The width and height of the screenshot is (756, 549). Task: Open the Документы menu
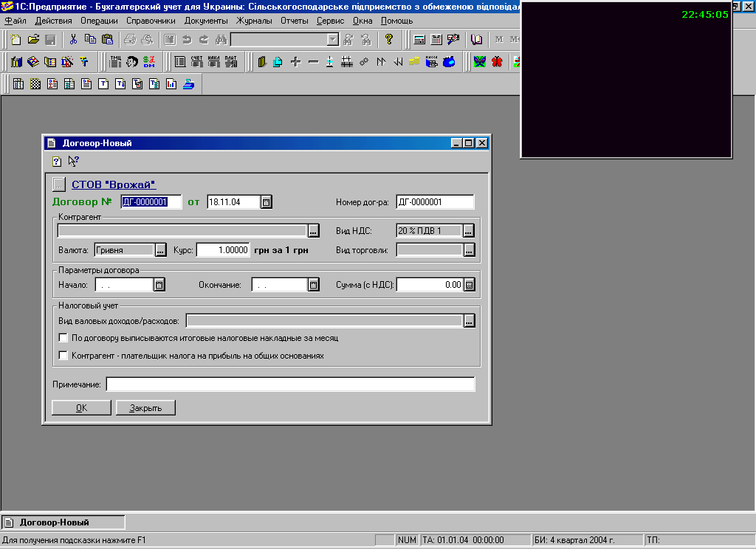207,21
